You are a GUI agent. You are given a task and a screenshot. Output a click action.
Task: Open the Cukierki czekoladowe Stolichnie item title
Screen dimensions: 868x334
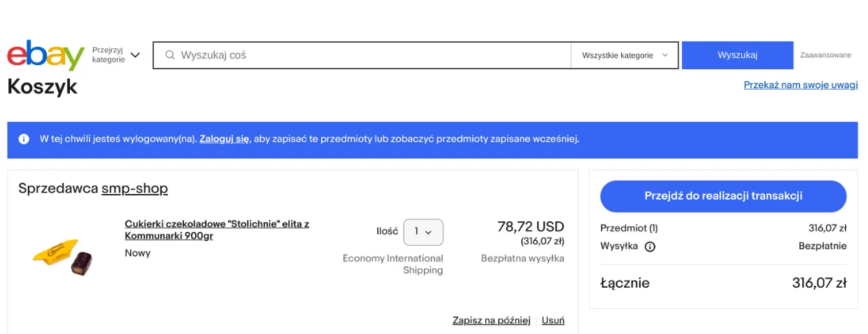[217, 229]
